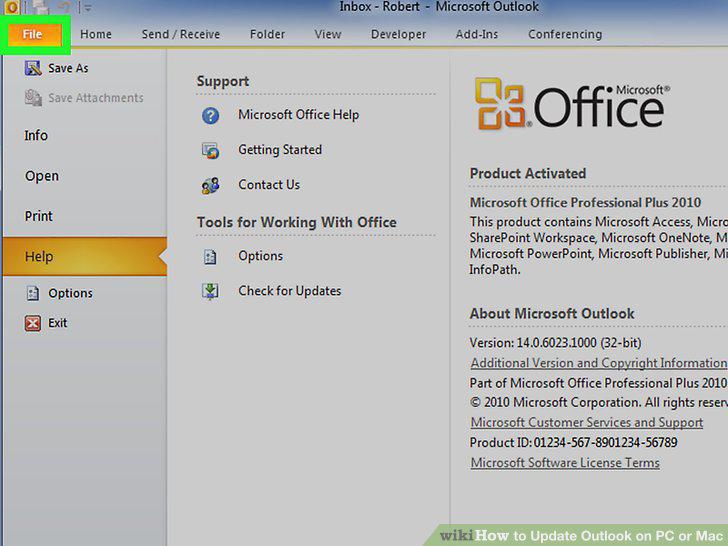728x546 pixels.
Task: Open Microsoft Office Help
Action: coord(299,115)
